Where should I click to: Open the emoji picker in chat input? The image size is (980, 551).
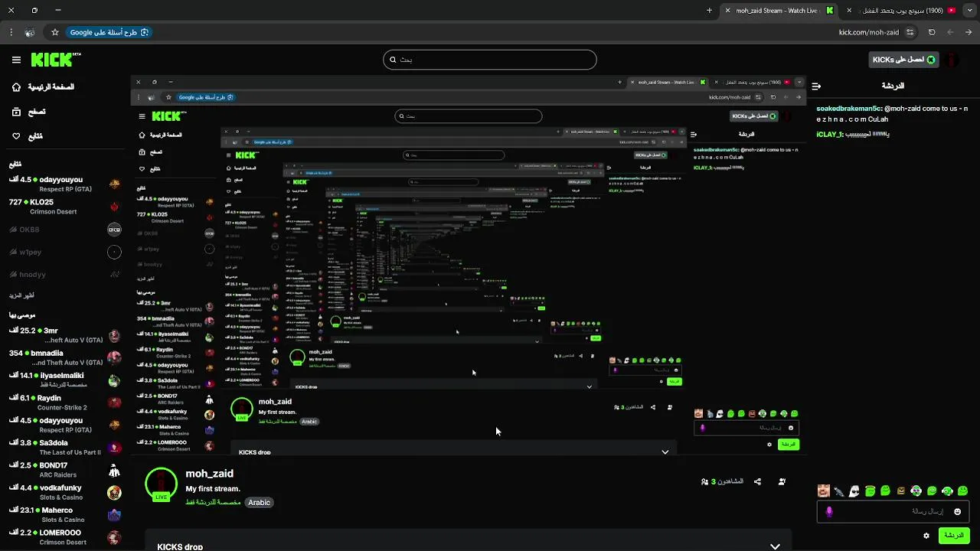pos(957,511)
